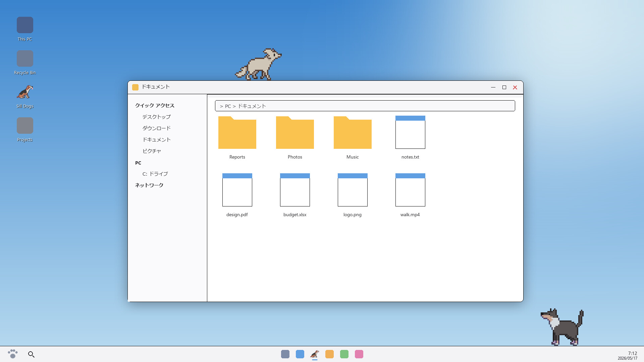644x362 pixels.
Task: Select the notes.txt file icon
Action: 410,132
